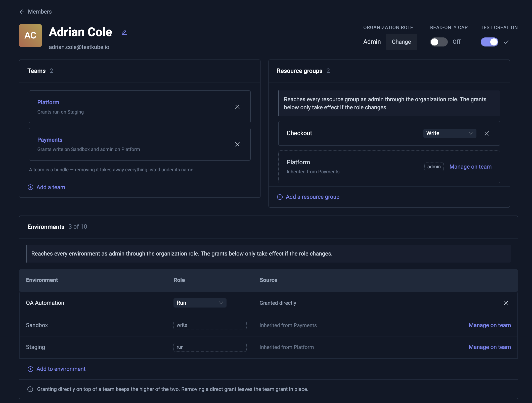Image resolution: width=532 pixels, height=403 pixels.
Task: Click Manage on team in Staging row
Action: click(x=490, y=347)
